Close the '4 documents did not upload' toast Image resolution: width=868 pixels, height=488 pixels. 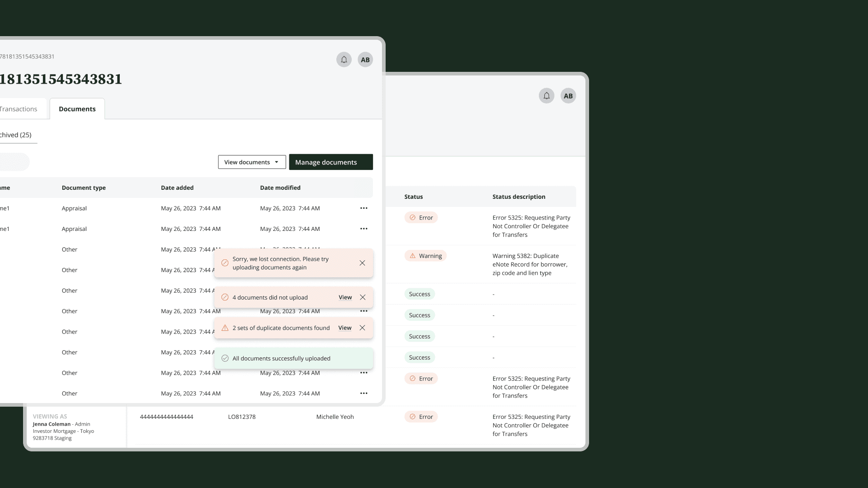(x=363, y=297)
